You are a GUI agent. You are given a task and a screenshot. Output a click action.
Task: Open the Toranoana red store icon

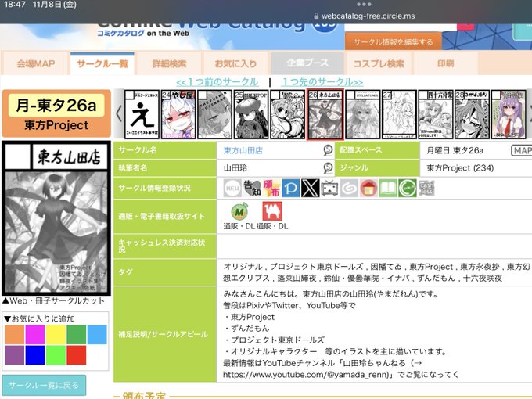[272, 211]
